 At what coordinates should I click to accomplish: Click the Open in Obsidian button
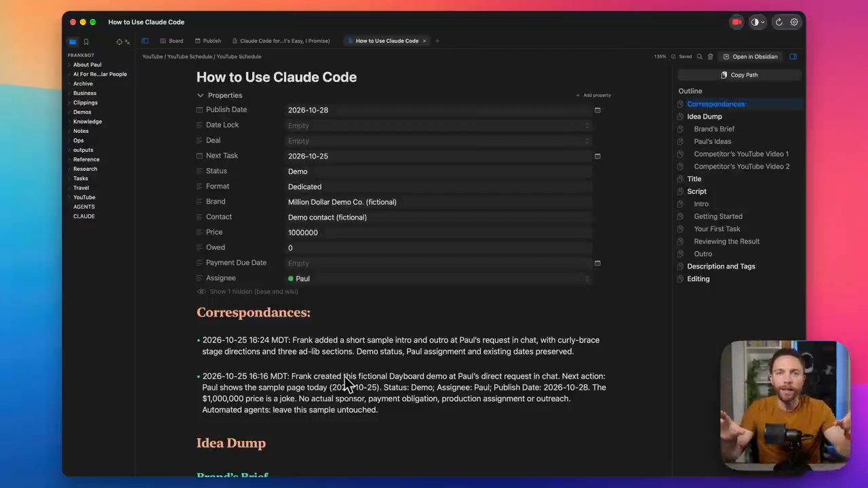point(751,57)
